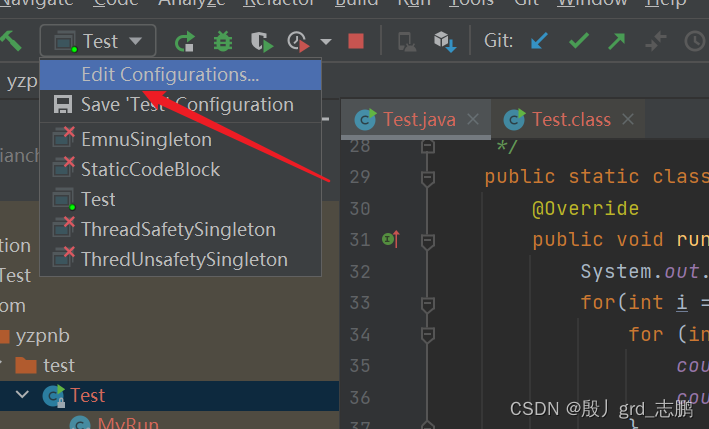Image resolution: width=709 pixels, height=429 pixels.
Task: Click Git Update Project blue arrow
Action: click(539, 41)
